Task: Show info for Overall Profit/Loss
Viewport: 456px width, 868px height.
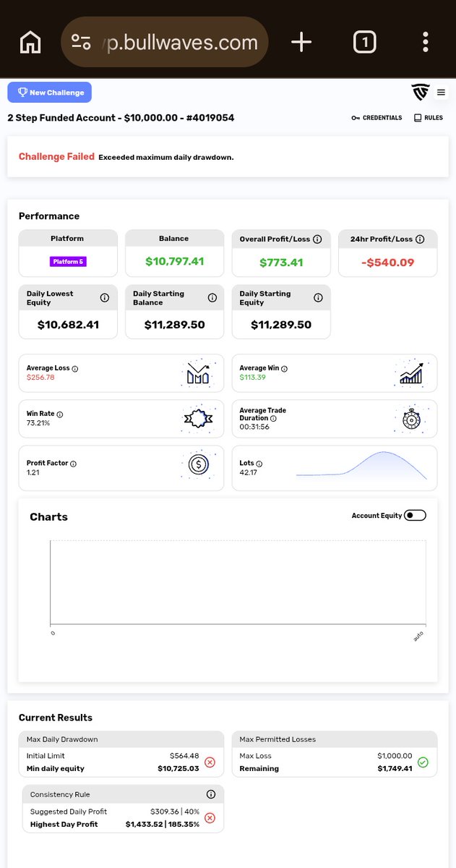Action: tap(317, 239)
